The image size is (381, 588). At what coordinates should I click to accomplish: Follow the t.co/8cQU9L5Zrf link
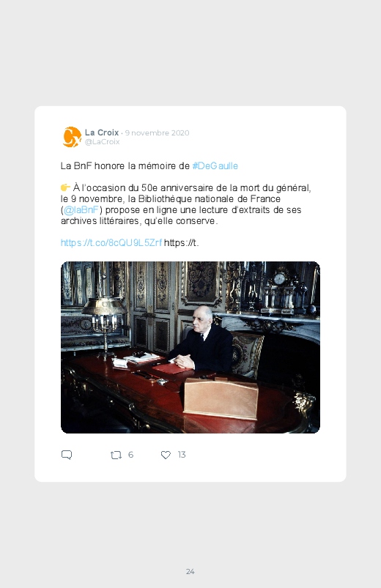click(111, 242)
